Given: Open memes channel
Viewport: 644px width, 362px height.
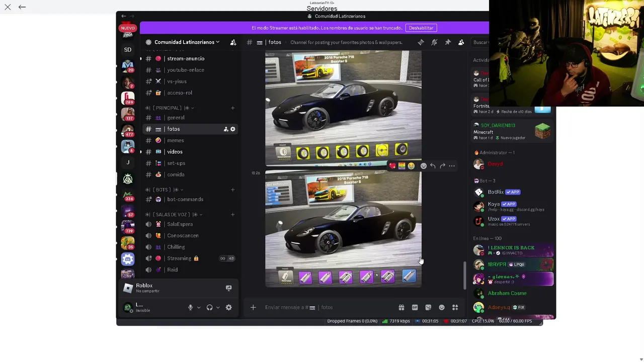Looking at the screenshot, I should (190, 140).
